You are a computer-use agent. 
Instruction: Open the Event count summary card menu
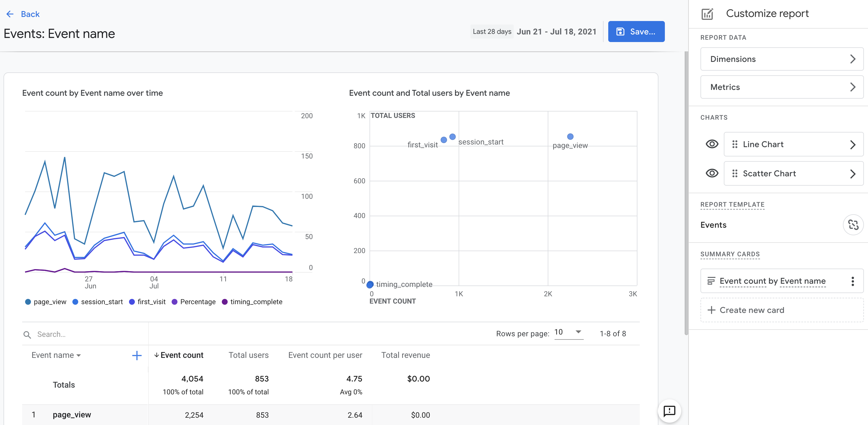(853, 281)
